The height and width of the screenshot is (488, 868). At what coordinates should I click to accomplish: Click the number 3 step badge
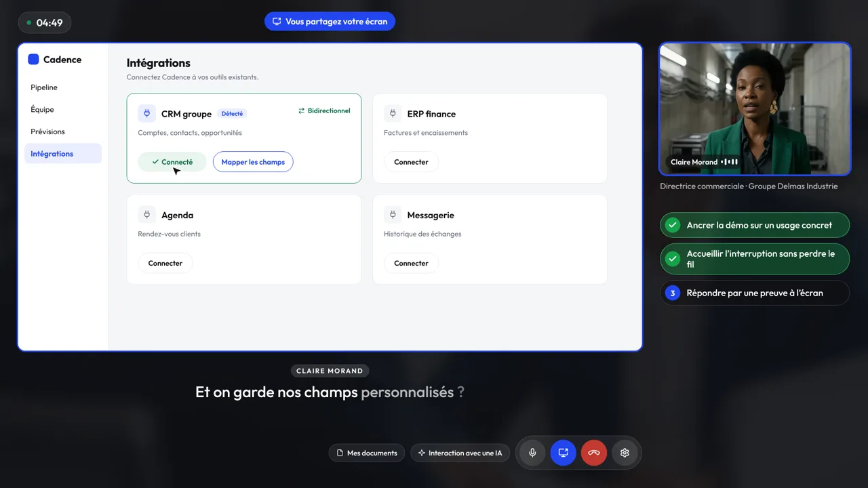(x=673, y=293)
